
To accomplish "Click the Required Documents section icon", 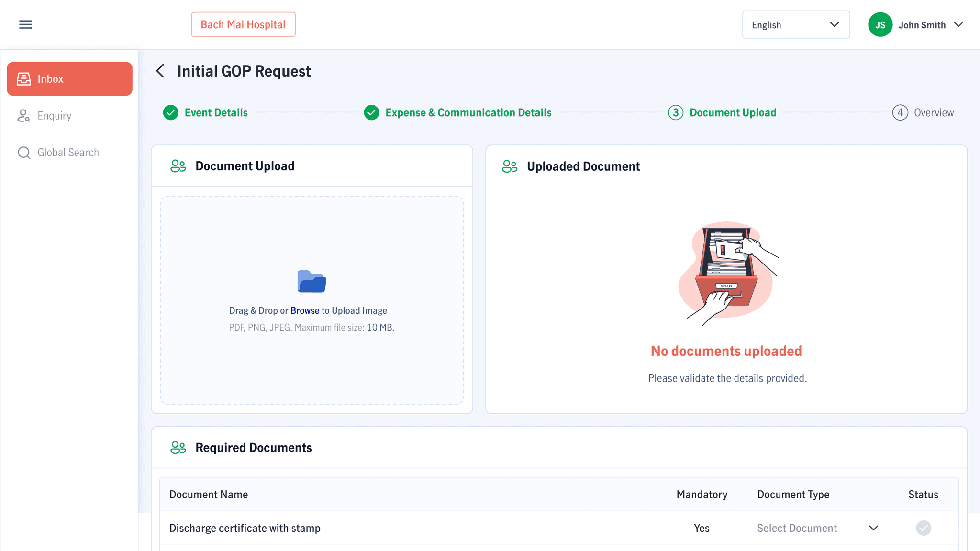I will point(178,448).
